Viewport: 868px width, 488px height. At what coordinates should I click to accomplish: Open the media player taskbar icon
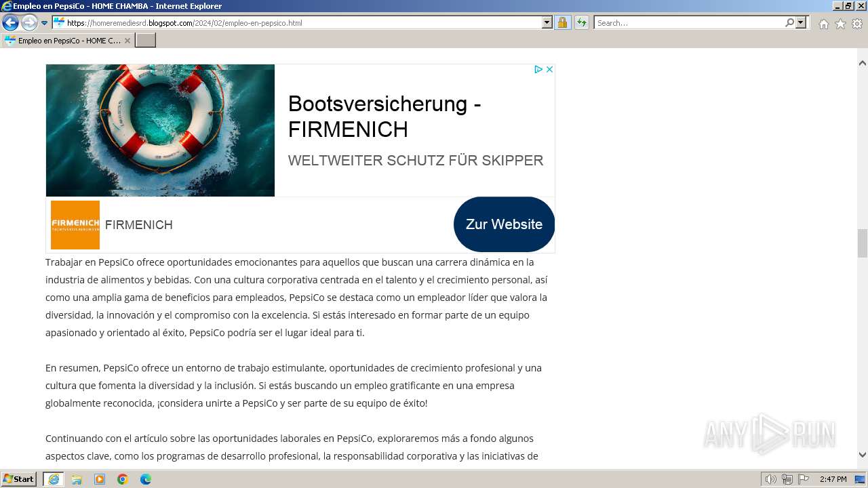pos(100,479)
